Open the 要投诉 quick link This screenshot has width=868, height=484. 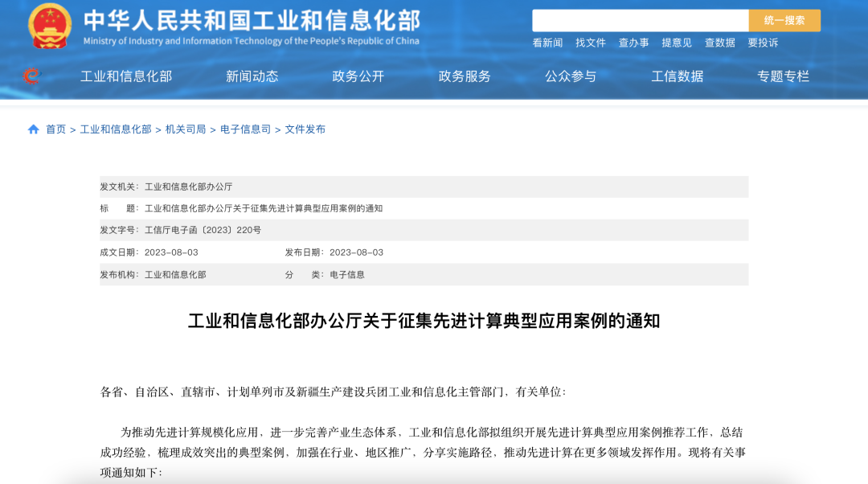click(764, 43)
